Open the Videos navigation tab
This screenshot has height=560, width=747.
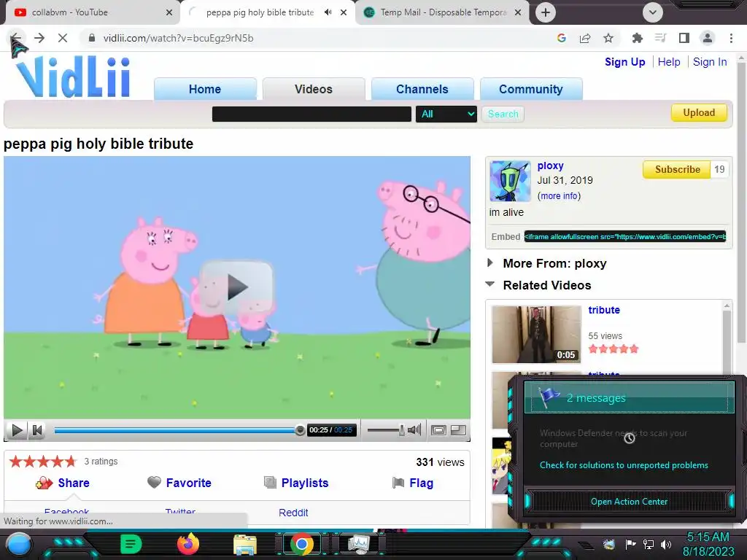pos(314,89)
